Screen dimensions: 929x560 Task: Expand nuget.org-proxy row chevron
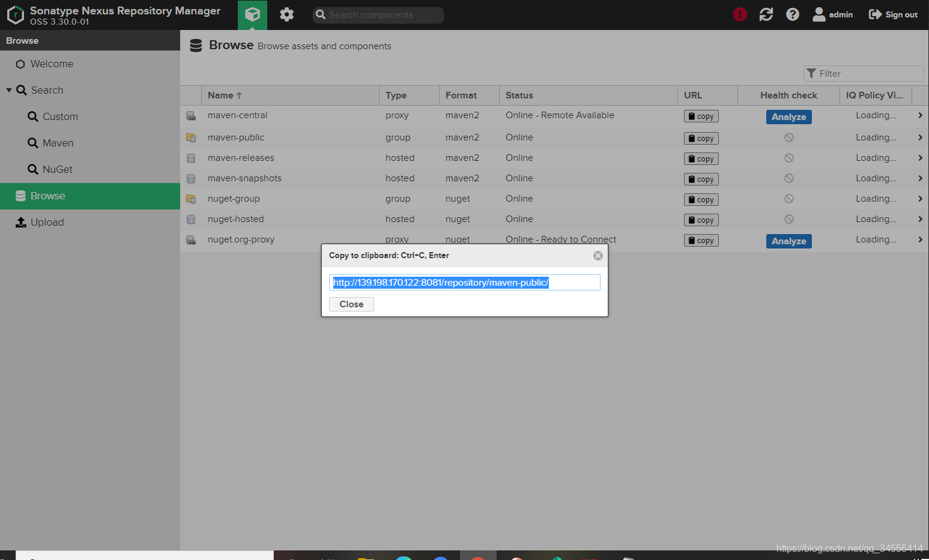[920, 239]
